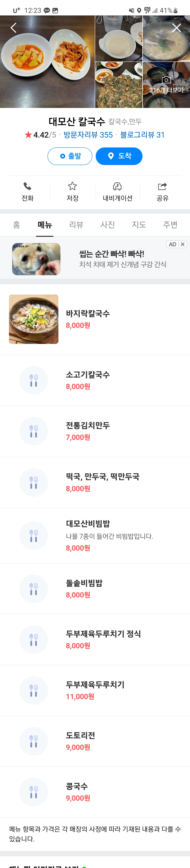The width and height of the screenshot is (190, 868).
Task: Open 블로그리뷰 31 link
Action: [142, 135]
